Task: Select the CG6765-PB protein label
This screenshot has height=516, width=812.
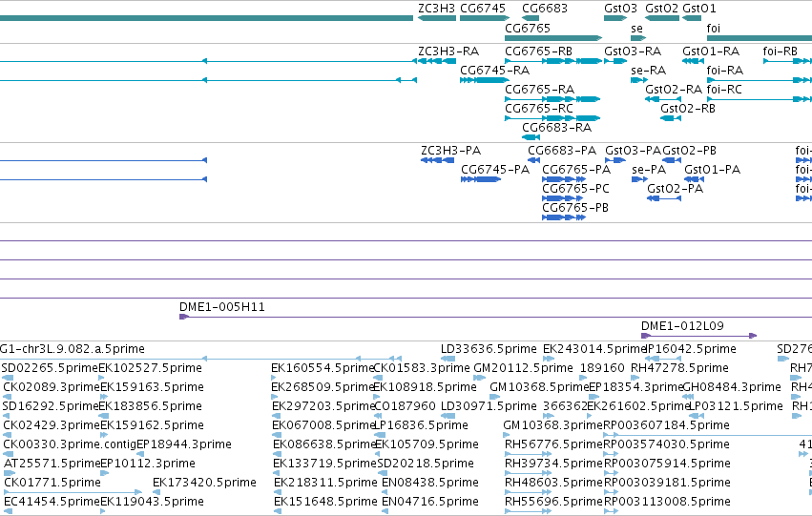Action: pyautogui.click(x=575, y=208)
